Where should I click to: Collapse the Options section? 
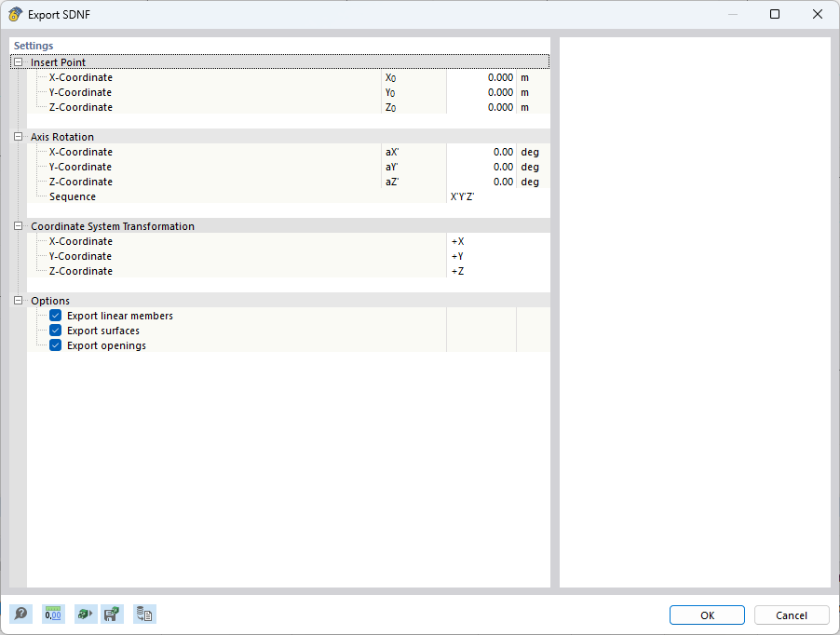click(x=17, y=300)
